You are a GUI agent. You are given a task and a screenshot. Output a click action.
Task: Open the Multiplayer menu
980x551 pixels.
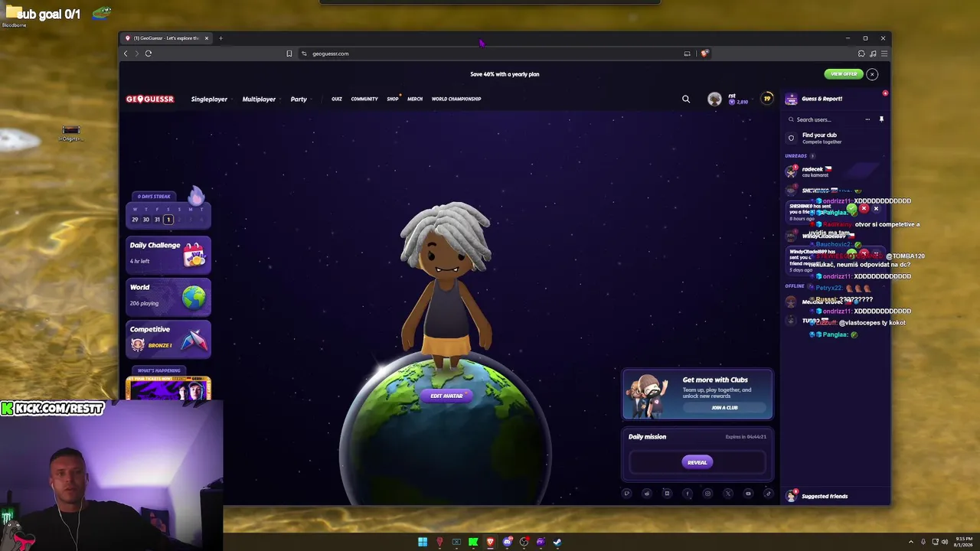[259, 99]
